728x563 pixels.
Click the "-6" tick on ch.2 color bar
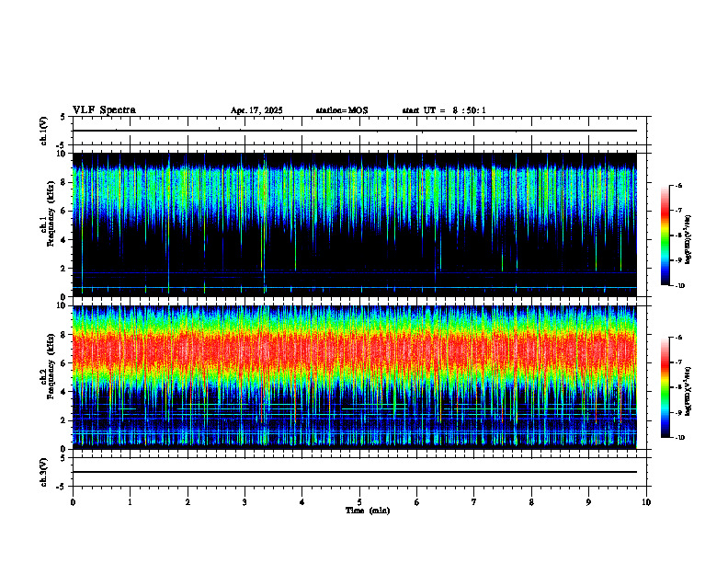pos(678,338)
